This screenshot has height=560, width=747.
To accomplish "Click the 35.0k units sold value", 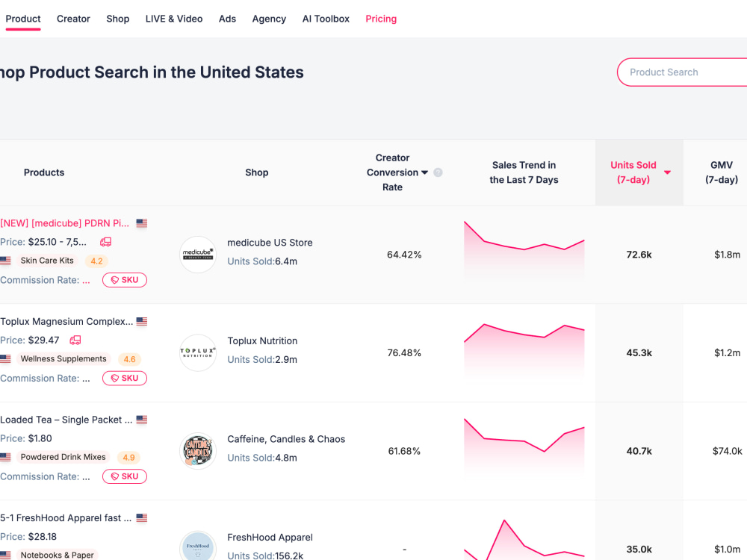I will [639, 549].
